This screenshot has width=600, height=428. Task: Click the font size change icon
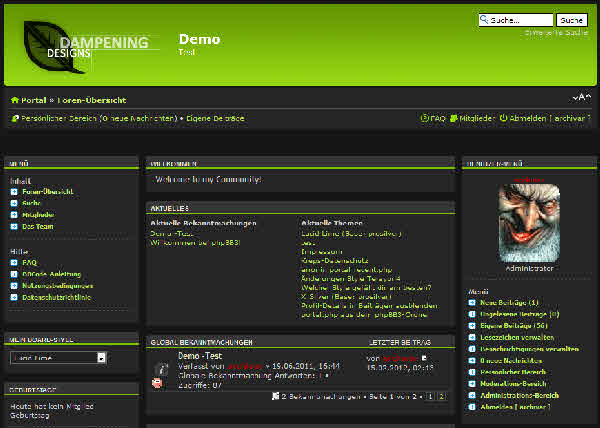click(578, 97)
